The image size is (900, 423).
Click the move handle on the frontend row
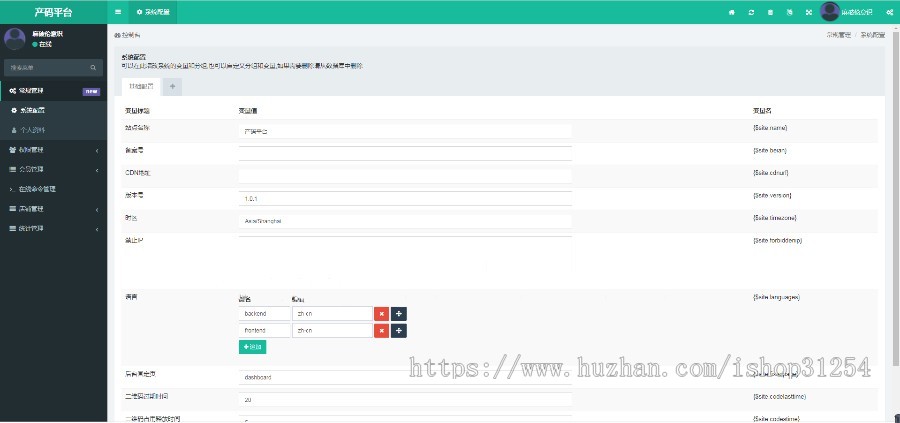pyautogui.click(x=399, y=331)
